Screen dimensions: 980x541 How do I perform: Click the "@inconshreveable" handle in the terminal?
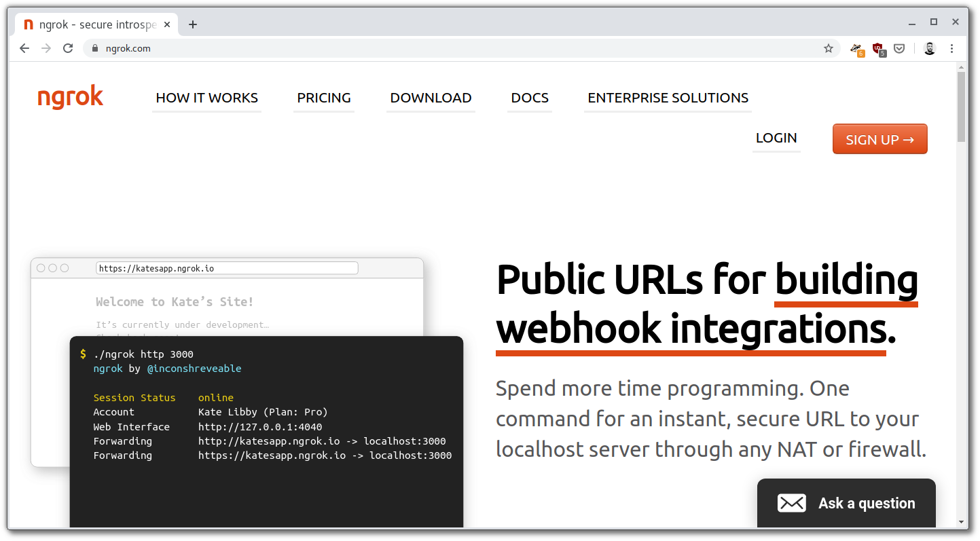[x=194, y=369]
